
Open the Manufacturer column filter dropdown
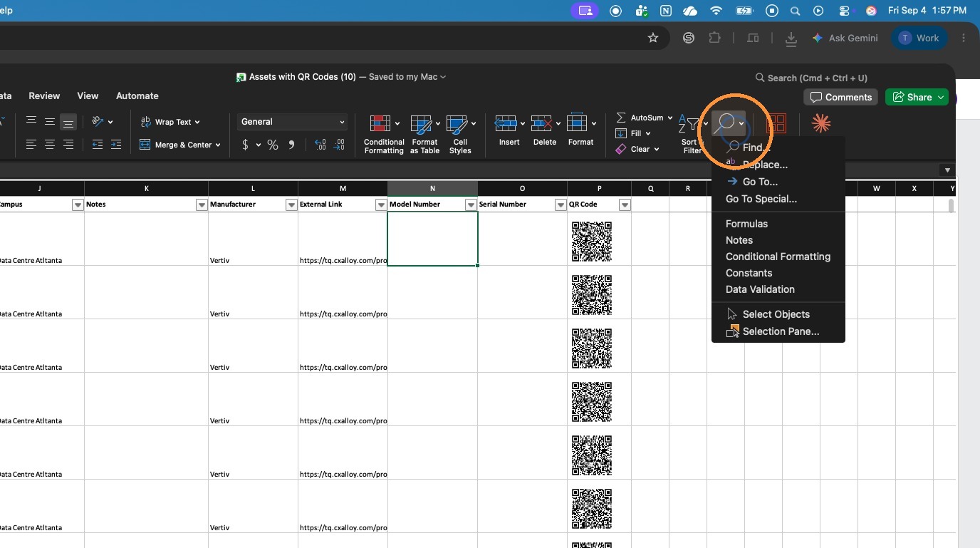click(291, 205)
